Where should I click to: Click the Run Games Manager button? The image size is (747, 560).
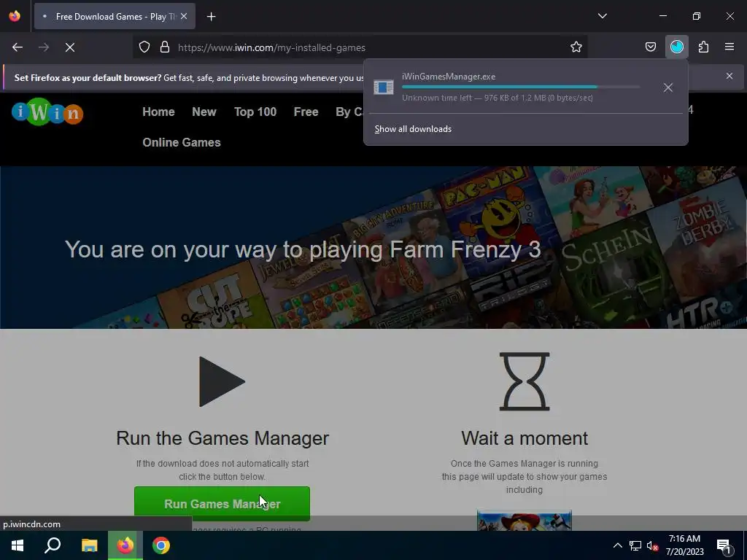(222, 503)
